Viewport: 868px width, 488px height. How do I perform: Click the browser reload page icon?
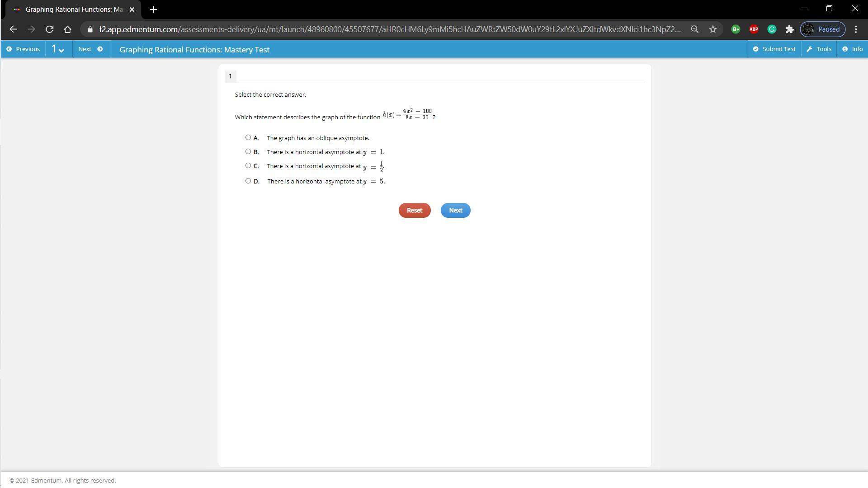click(50, 29)
